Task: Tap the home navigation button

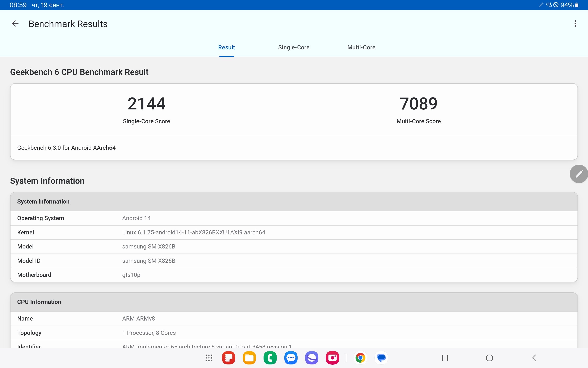Action: (x=489, y=358)
